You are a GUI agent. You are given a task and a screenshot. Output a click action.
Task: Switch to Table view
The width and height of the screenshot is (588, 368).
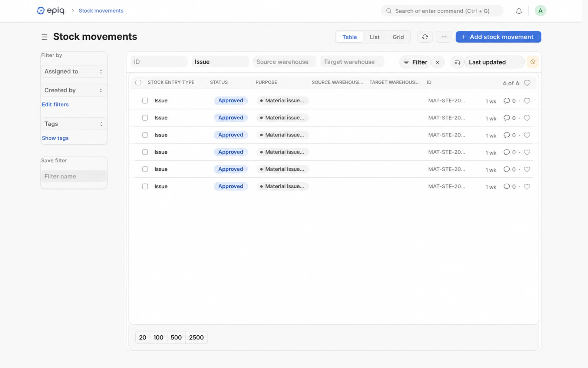click(x=350, y=37)
